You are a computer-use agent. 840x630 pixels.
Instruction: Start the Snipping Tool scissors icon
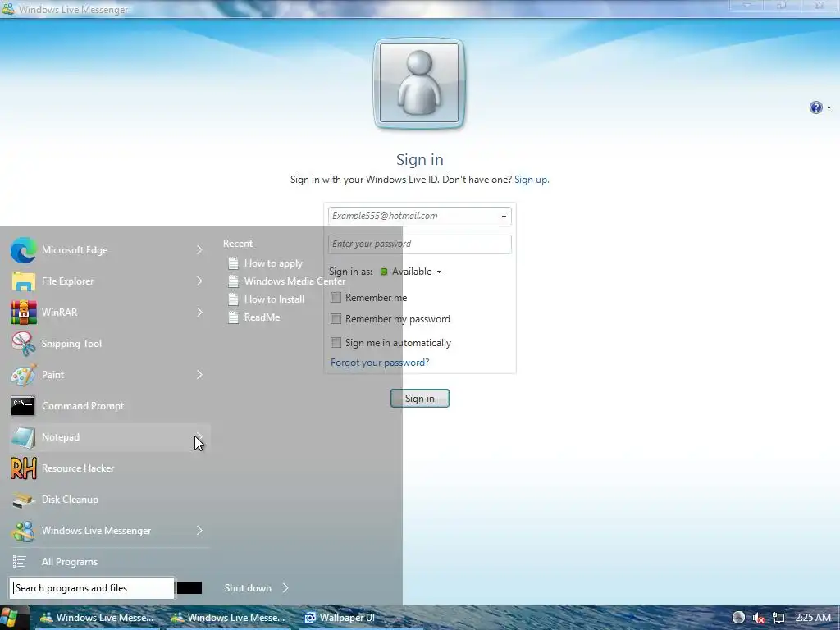click(x=24, y=344)
